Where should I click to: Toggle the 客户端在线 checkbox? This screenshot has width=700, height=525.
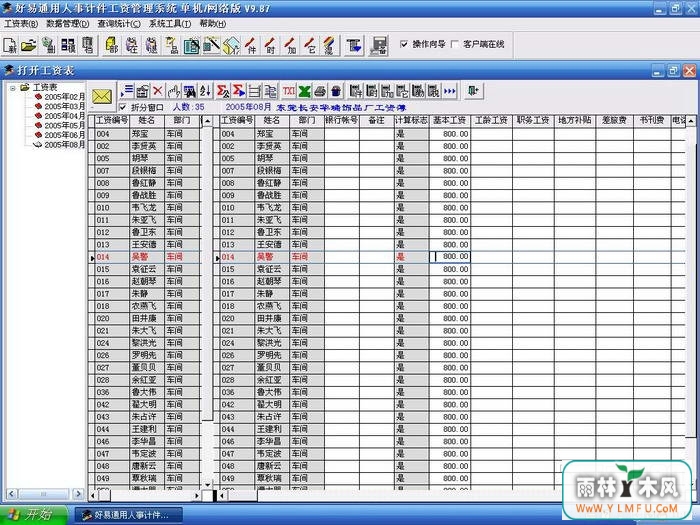(455, 44)
